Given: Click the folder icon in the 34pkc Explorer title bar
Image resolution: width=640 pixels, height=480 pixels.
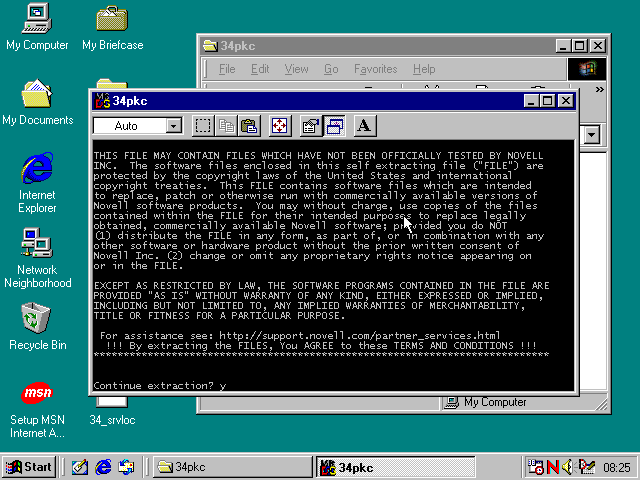Looking at the screenshot, I should tap(210, 46).
